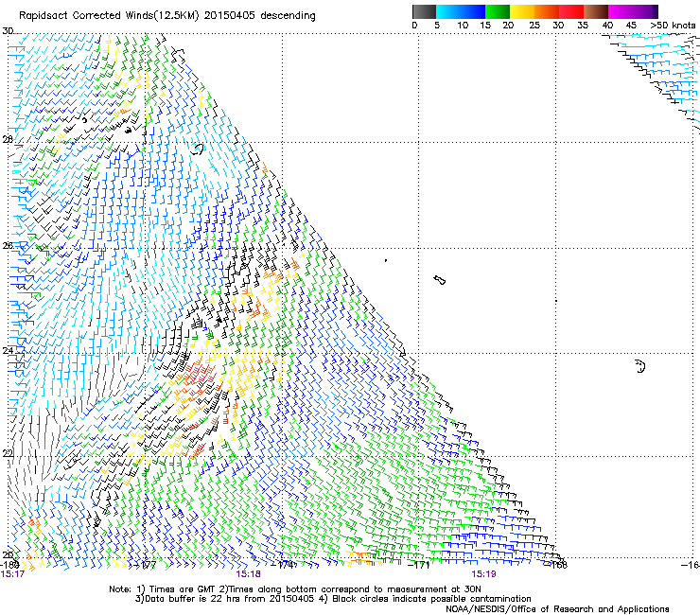This screenshot has height=615, width=700.
Task: Click the 'NOAA/NESDIS/Office of Research and Applications' credit
Action: (x=557, y=609)
